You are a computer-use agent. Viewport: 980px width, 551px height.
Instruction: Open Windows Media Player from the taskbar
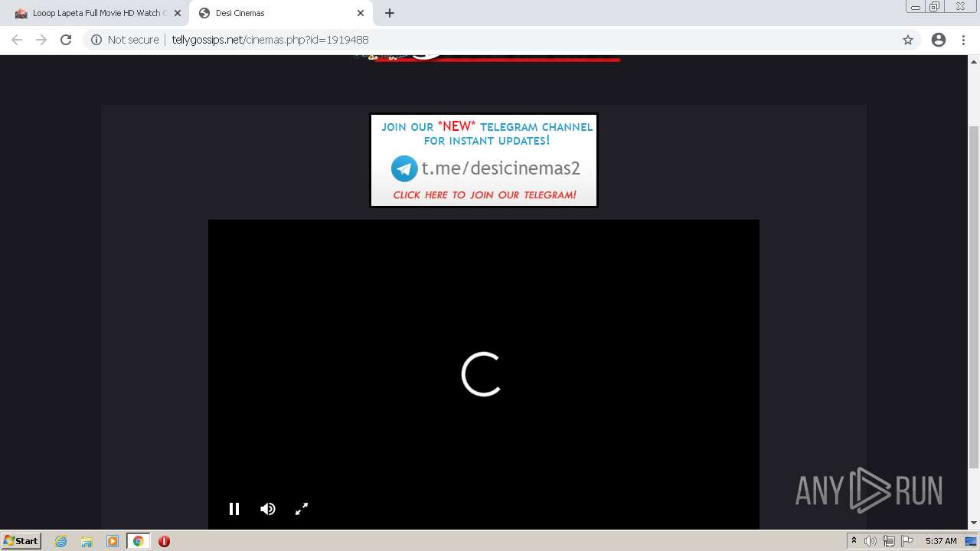[x=113, y=541]
